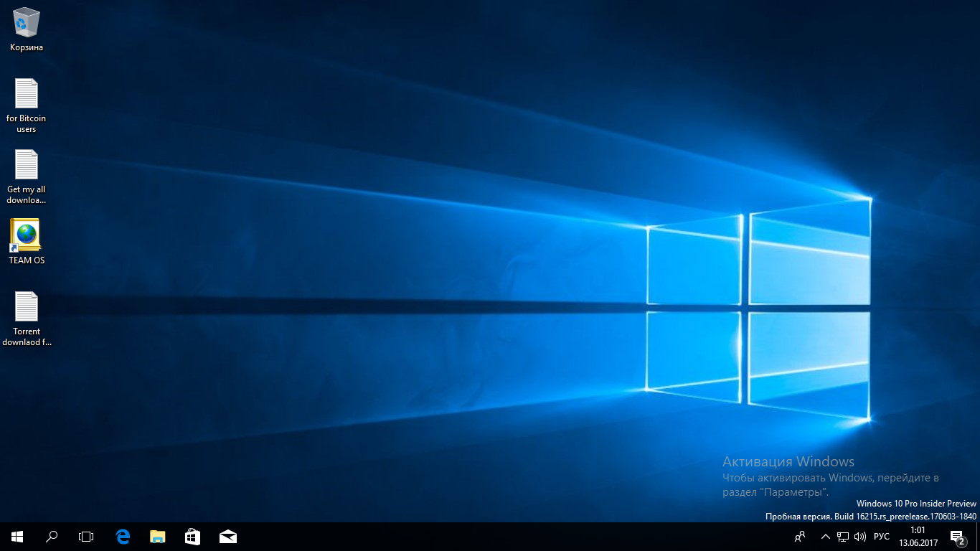Select the Корзина recycle bin icon
This screenshot has height=551, width=980.
click(27, 29)
